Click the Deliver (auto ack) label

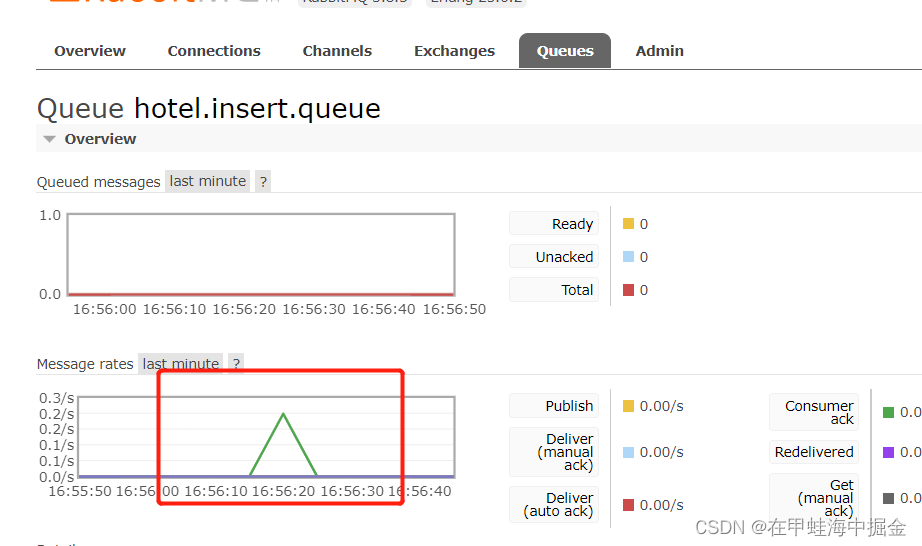554,504
